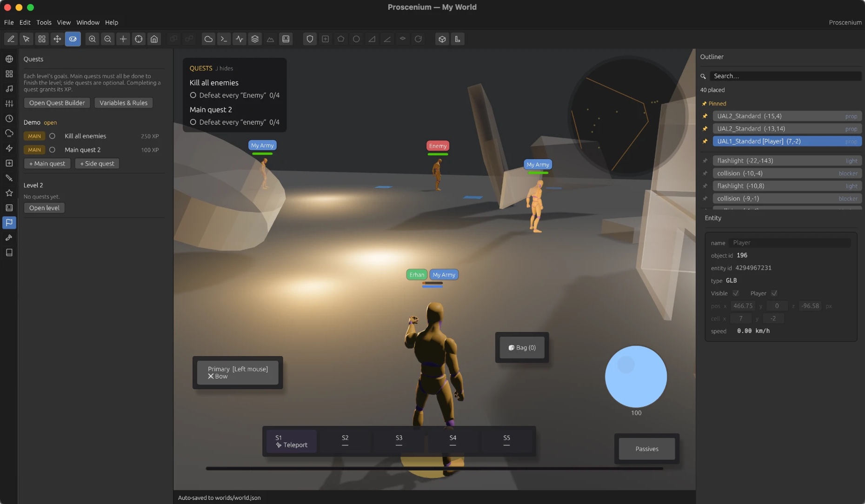
Task: Toggle the Player checkbox in Entity panel
Action: pos(774,293)
